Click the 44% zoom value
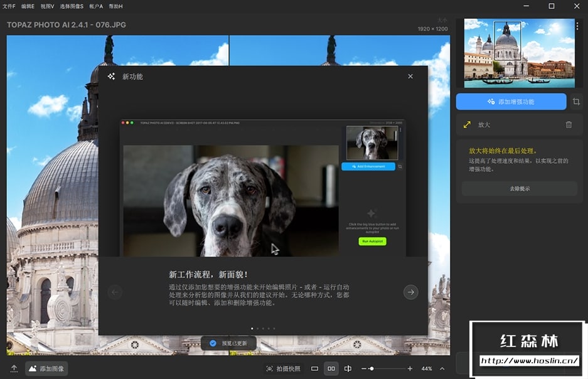 [426, 368]
